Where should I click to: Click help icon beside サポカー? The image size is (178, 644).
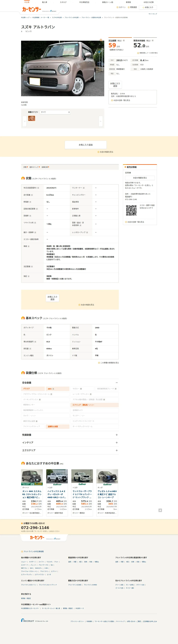tap(81, 389)
